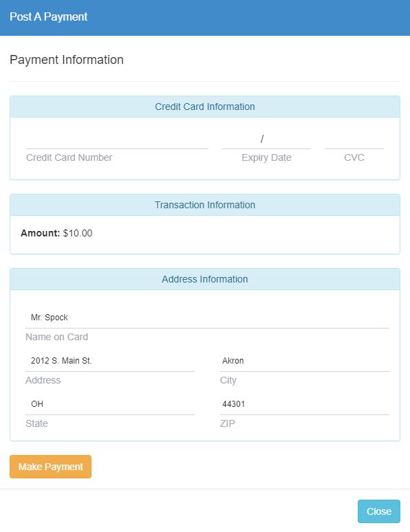Click the ZIP label text
410x532 pixels.
227,423
